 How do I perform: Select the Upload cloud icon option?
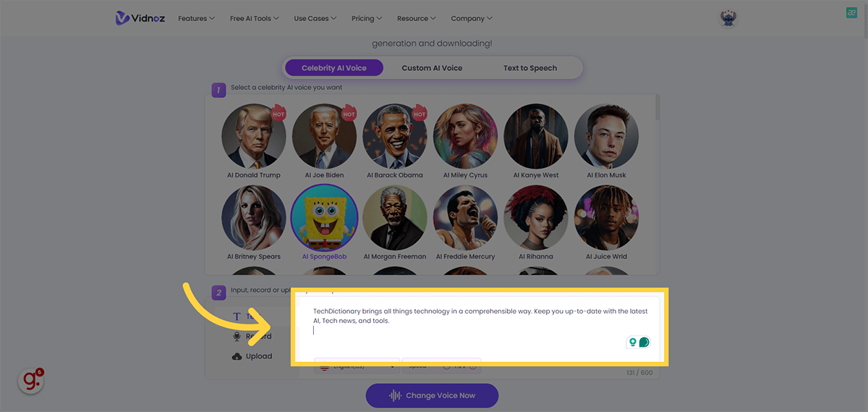[237, 356]
